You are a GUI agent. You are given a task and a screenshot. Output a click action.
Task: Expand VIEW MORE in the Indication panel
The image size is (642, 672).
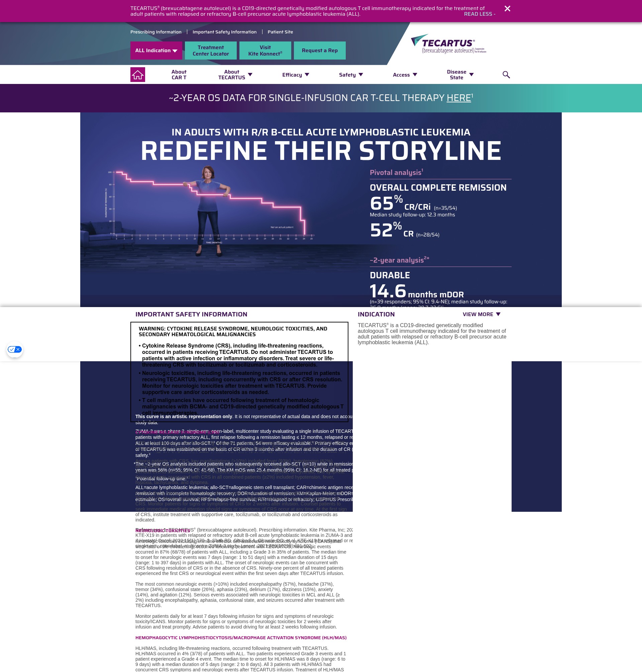click(481, 314)
